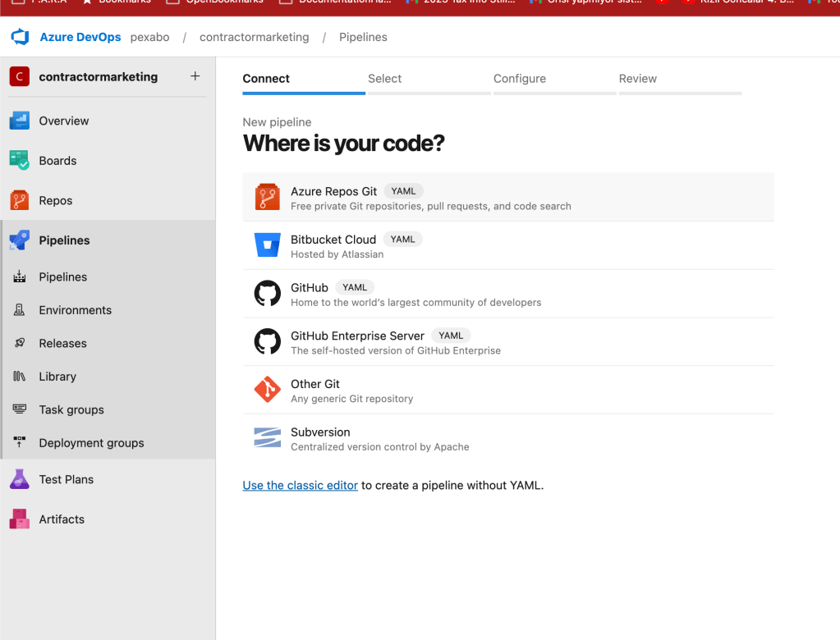Image resolution: width=840 pixels, height=640 pixels.
Task: Open the Azure DevOps home link
Action: click(x=80, y=37)
